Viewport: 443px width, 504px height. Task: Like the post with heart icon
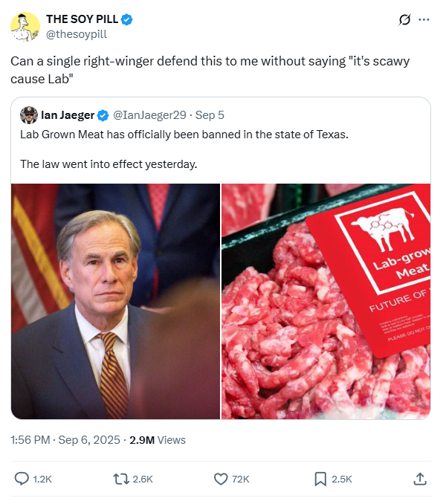pos(221,479)
